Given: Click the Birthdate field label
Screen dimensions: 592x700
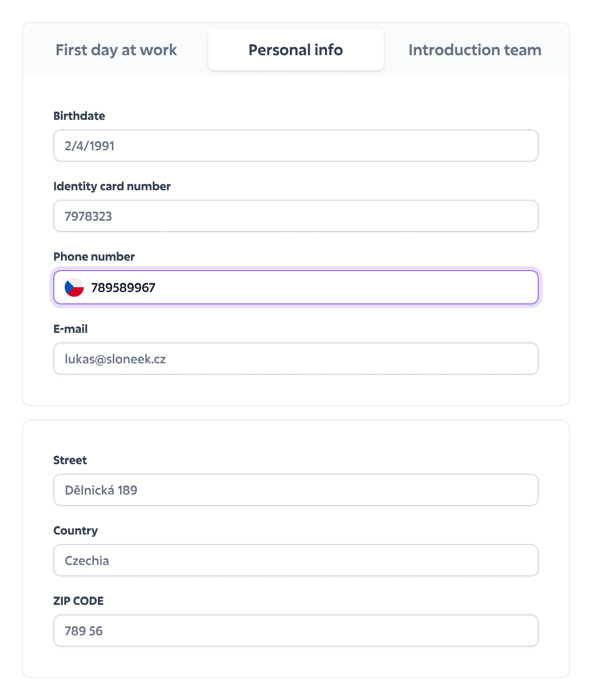Looking at the screenshot, I should 79,116.
